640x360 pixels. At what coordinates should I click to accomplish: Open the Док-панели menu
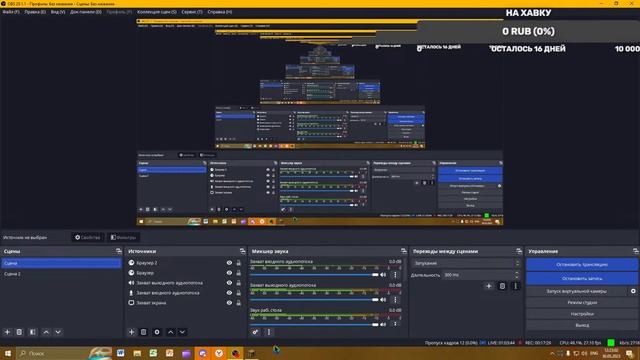85,12
